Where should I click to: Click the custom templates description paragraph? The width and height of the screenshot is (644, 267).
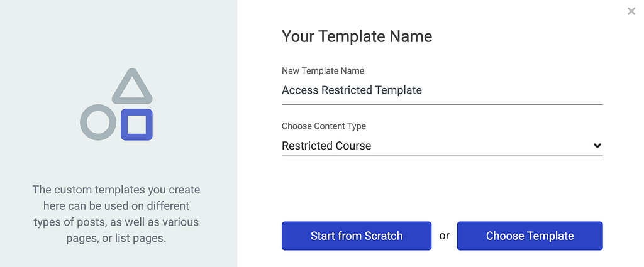coord(116,214)
